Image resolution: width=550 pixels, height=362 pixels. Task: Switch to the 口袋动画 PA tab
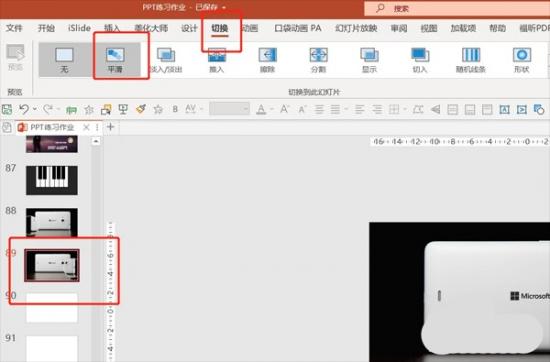(x=298, y=28)
